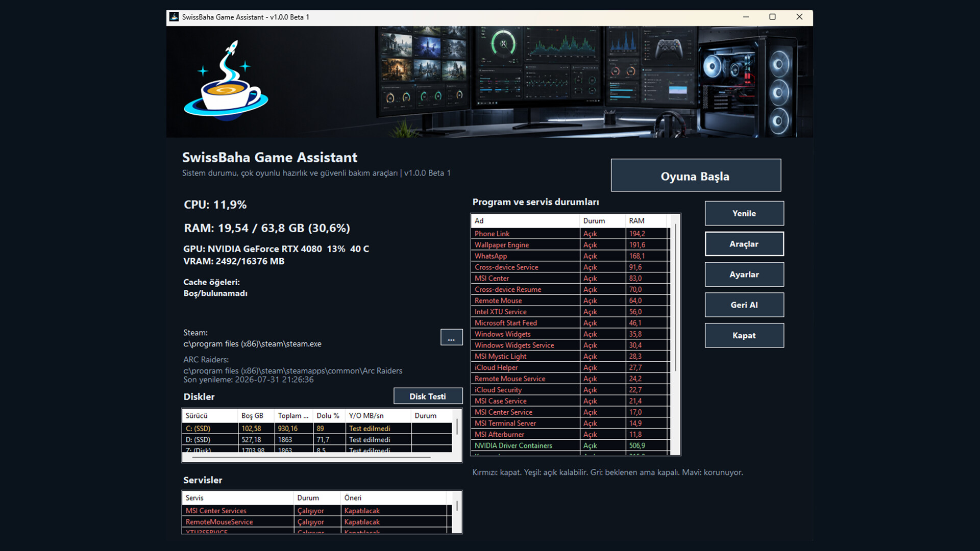Select the Intel XTU Service row

pos(570,312)
